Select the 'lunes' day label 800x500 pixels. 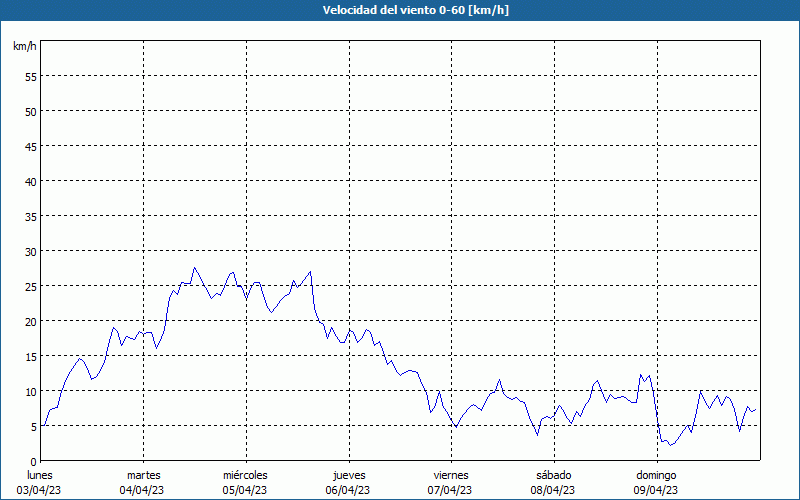40,476
